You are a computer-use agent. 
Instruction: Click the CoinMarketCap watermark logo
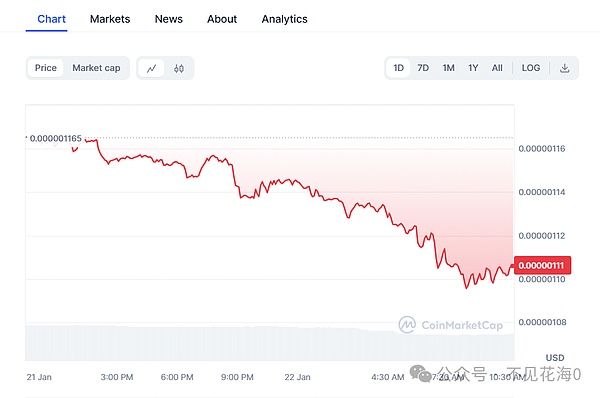click(451, 325)
